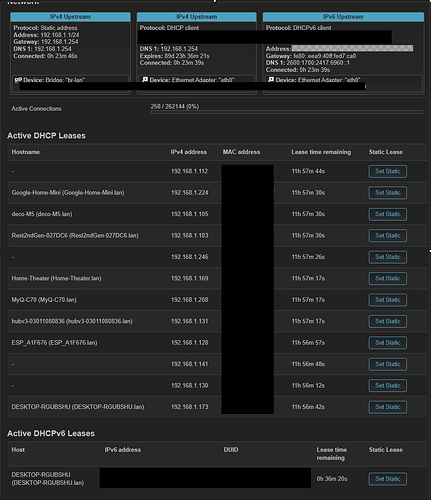The width and height of the screenshot is (431, 500).
Task: Click the Active Connections progress bar
Action: click(x=287, y=112)
